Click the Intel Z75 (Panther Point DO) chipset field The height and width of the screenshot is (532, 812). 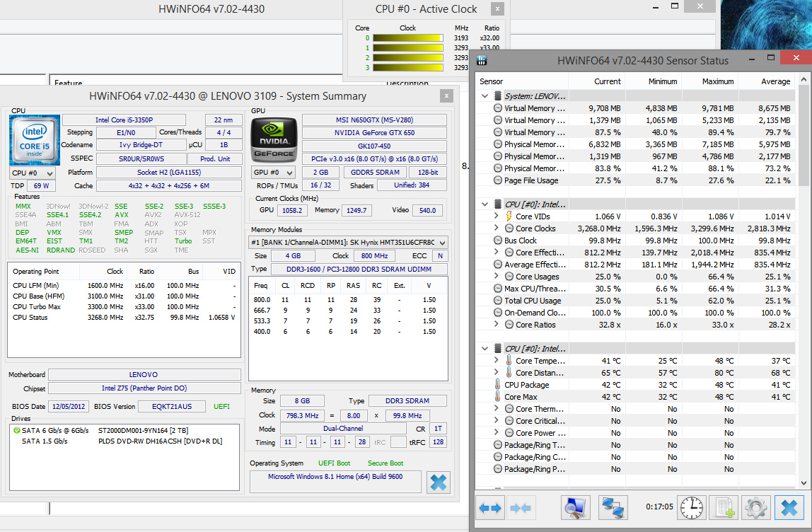point(144,388)
